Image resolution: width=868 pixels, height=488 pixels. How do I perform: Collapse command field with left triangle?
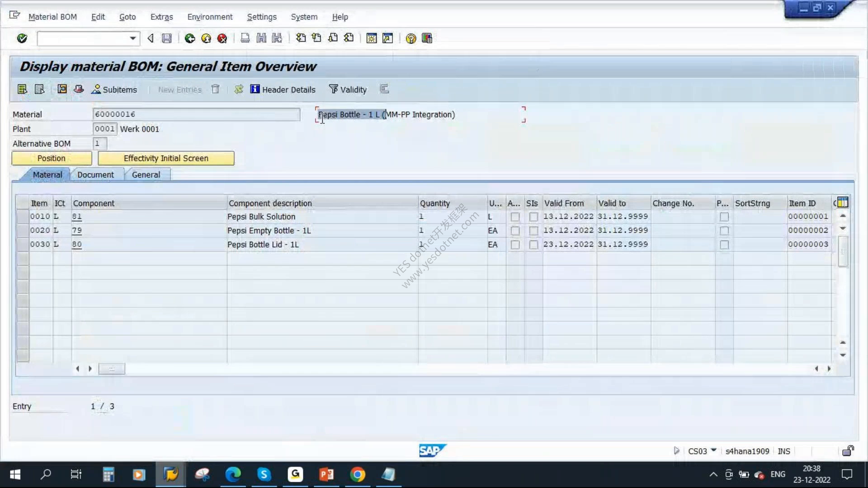click(x=151, y=38)
